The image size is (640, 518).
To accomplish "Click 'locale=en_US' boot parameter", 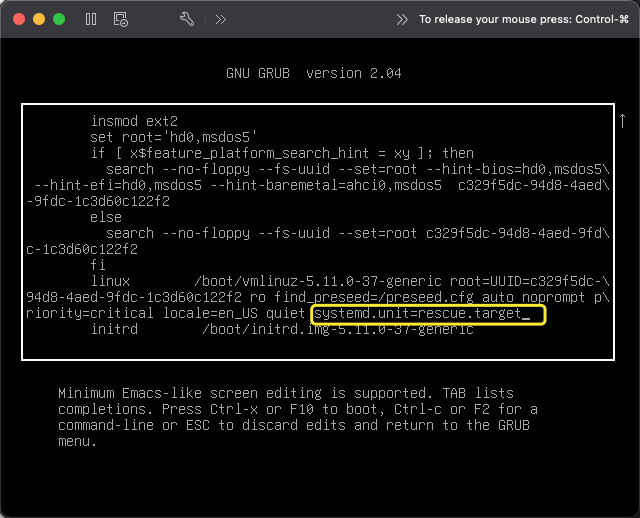I will tap(210, 313).
